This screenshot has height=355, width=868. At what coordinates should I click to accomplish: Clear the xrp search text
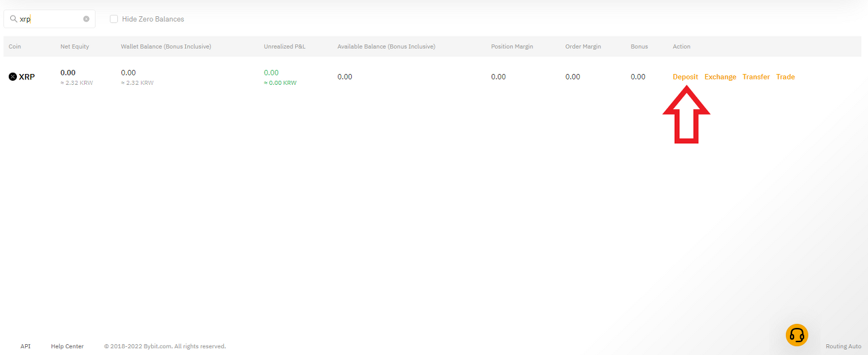tap(86, 19)
